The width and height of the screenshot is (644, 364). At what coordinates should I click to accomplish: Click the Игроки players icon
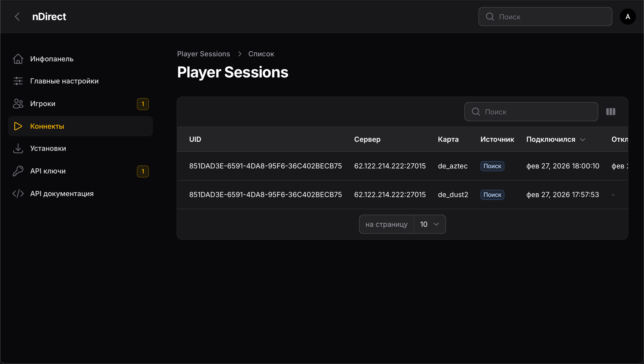coord(18,103)
